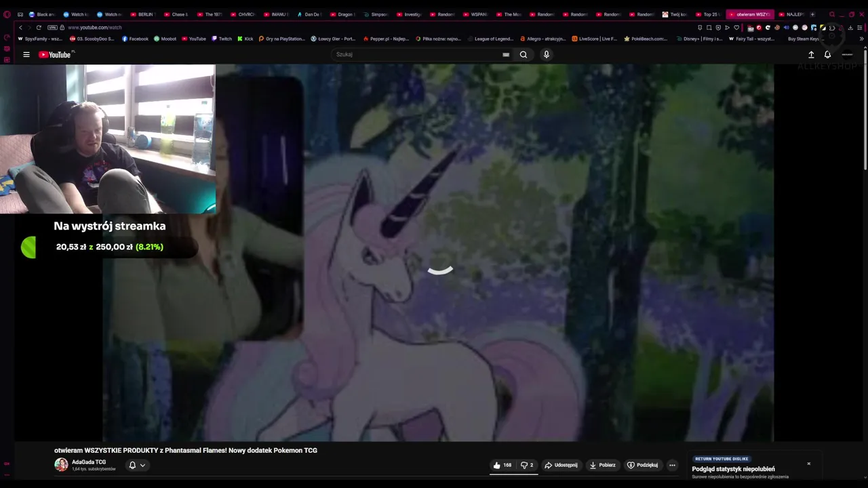This screenshot has height=488, width=868.
Task: Open the Buy Steam Keys bookmark
Action: point(804,39)
